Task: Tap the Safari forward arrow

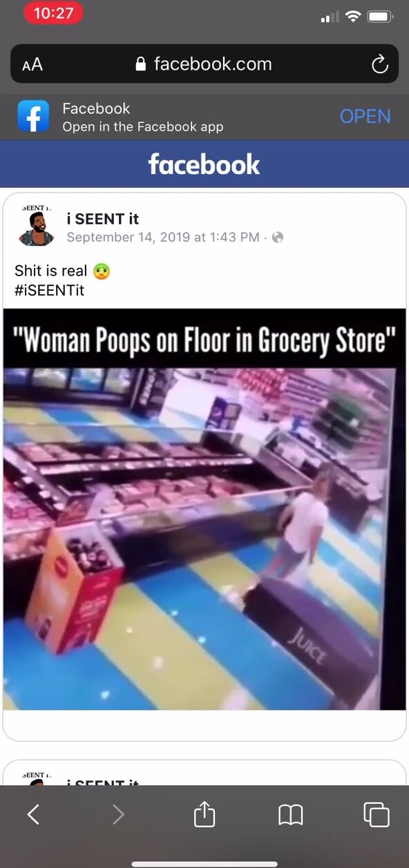Action: coord(118,815)
